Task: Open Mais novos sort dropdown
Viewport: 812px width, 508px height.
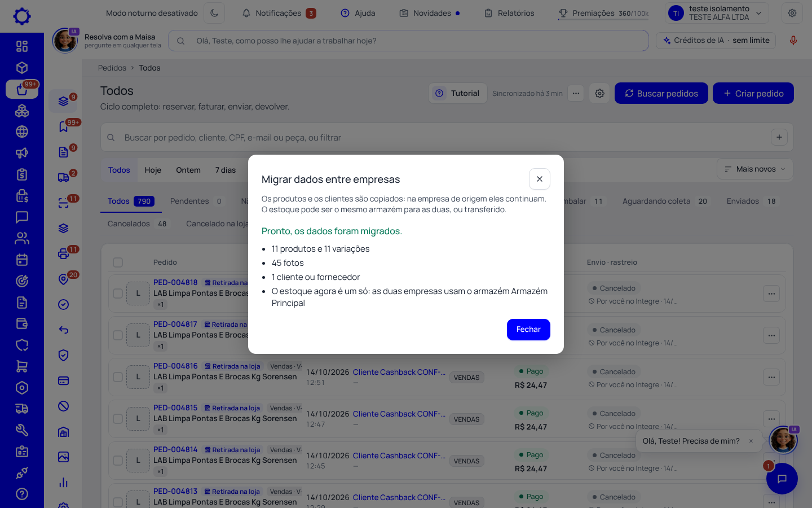Action: tap(755, 169)
